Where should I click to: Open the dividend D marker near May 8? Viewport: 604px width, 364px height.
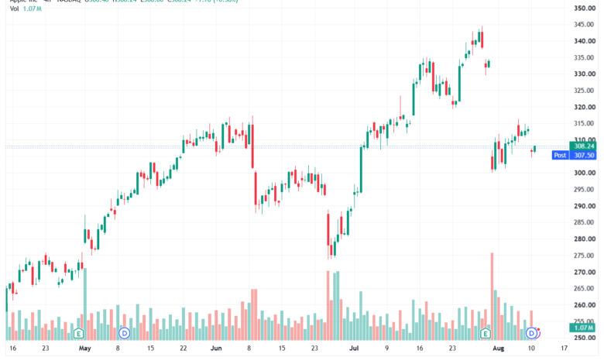click(124, 333)
